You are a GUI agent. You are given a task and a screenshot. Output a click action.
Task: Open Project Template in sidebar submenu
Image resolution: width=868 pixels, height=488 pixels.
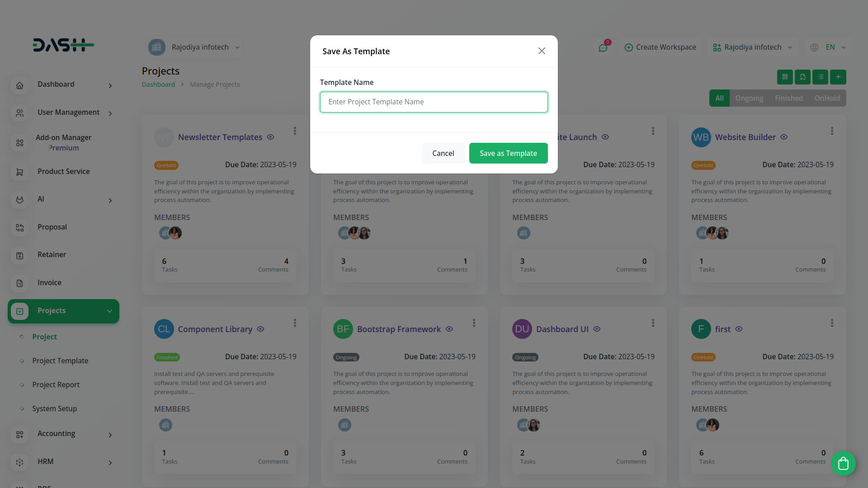[x=60, y=361]
